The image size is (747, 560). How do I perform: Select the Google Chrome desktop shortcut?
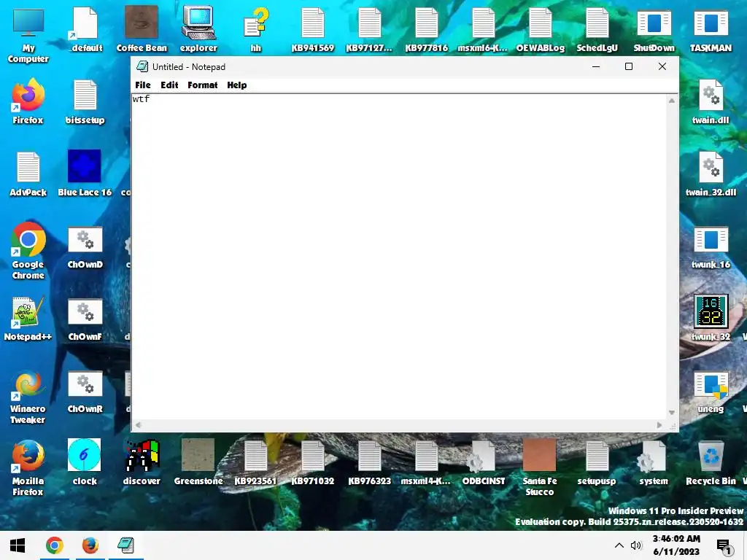click(x=28, y=251)
